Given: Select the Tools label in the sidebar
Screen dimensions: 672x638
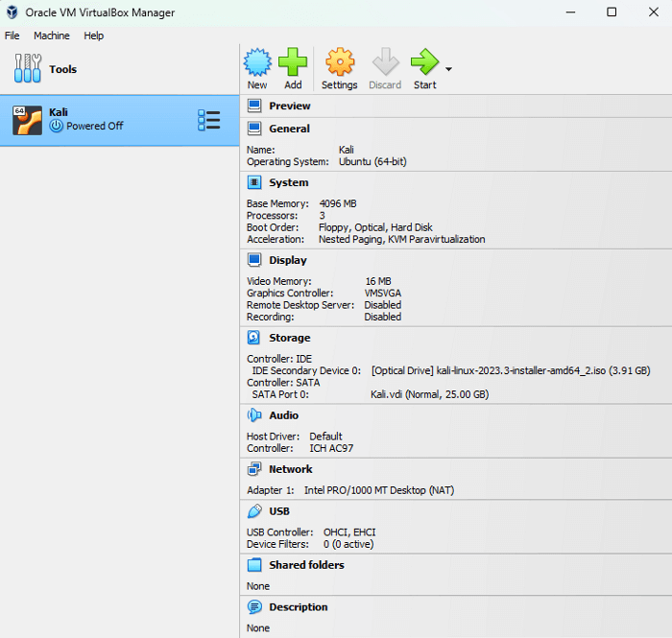Looking at the screenshot, I should [x=62, y=69].
